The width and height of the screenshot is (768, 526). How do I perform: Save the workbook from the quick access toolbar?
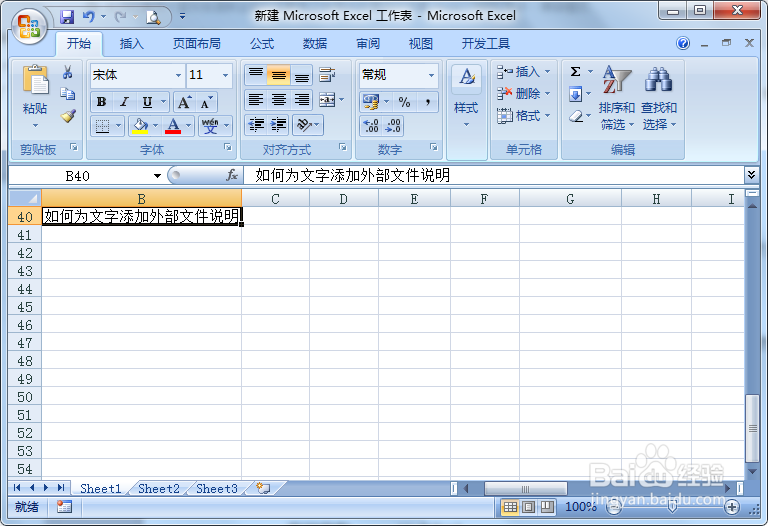(67, 17)
